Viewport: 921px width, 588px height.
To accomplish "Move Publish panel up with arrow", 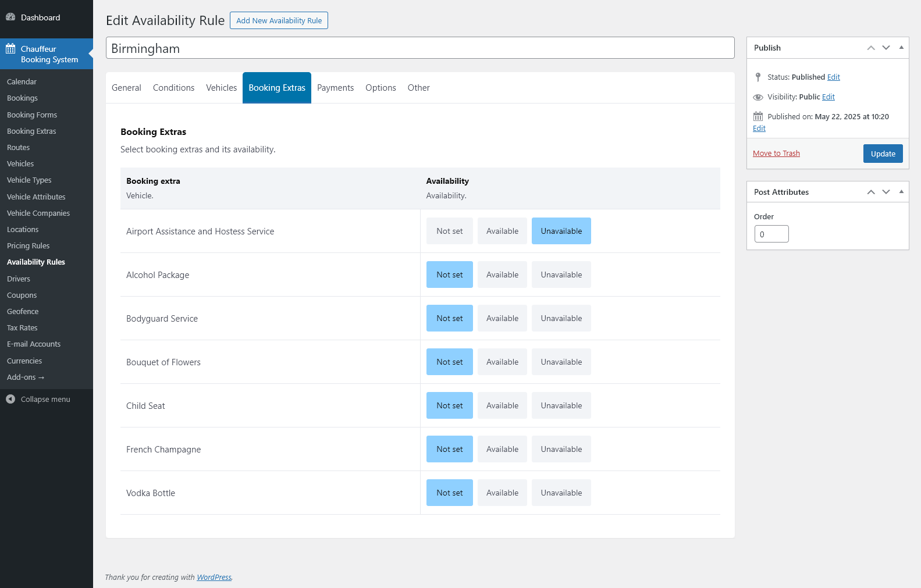I will (871, 48).
